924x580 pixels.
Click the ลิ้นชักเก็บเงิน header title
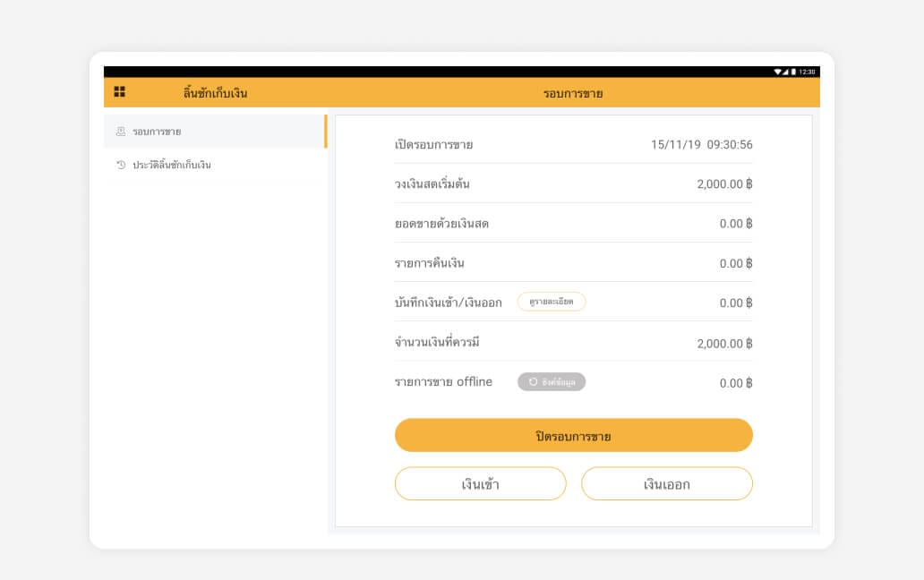[215, 93]
